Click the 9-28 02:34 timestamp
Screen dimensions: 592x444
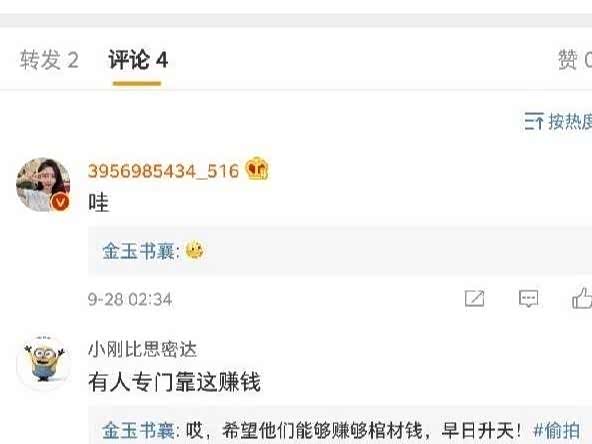[130, 300]
